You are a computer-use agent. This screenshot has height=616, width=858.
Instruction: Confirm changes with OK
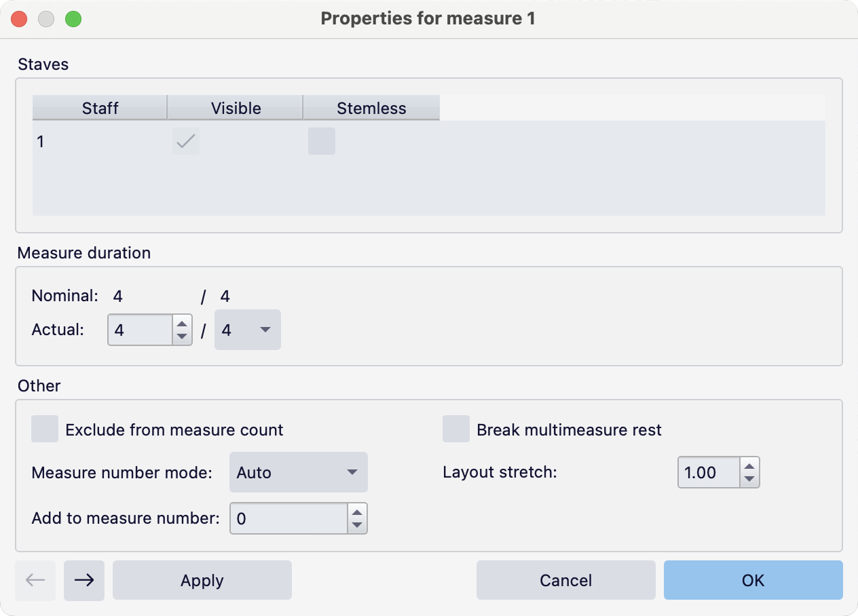point(753,580)
